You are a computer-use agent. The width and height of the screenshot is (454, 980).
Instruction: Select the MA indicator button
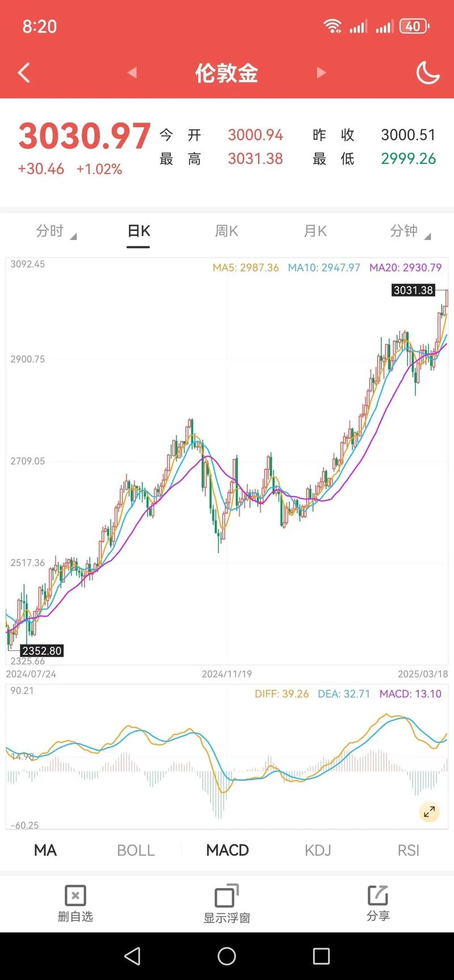[x=45, y=850]
